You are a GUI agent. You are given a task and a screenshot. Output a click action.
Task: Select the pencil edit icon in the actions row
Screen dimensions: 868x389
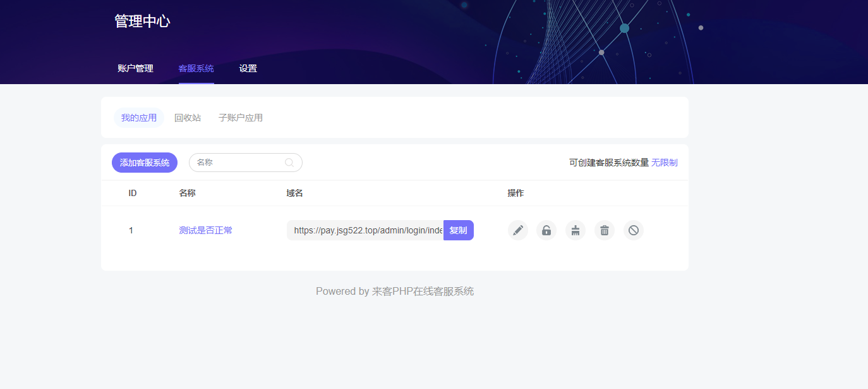[517, 230]
